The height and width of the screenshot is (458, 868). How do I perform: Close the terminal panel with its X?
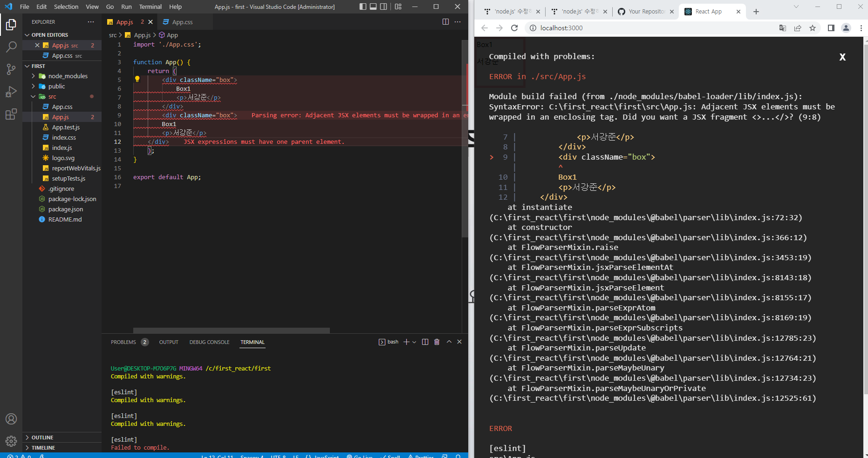(459, 342)
